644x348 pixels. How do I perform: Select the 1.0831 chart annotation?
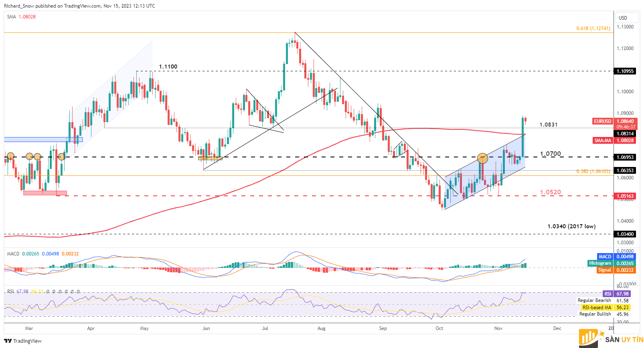tap(549, 125)
